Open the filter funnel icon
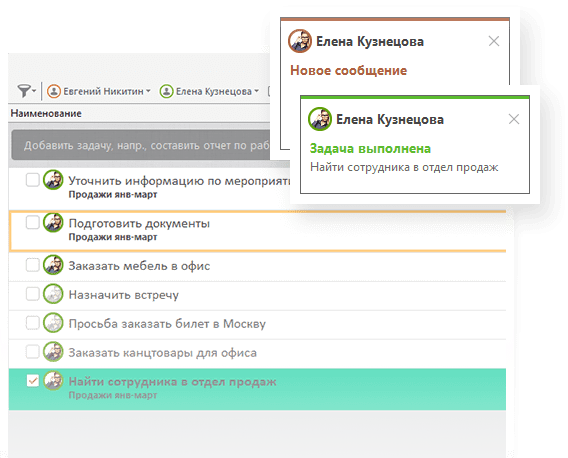568x458 pixels. point(24,91)
